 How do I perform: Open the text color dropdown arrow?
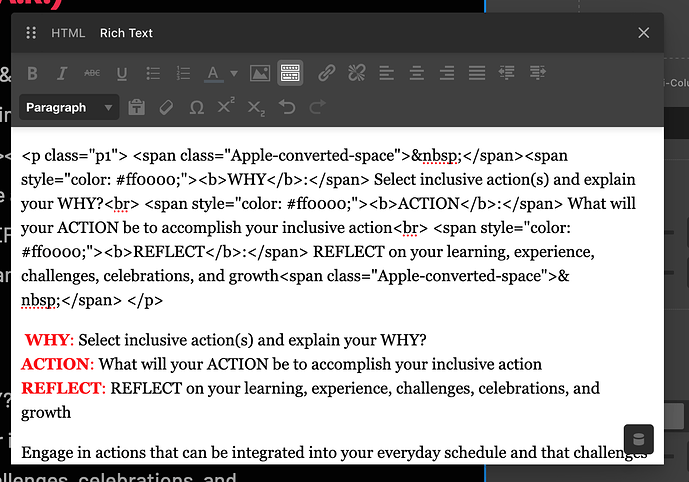point(234,73)
